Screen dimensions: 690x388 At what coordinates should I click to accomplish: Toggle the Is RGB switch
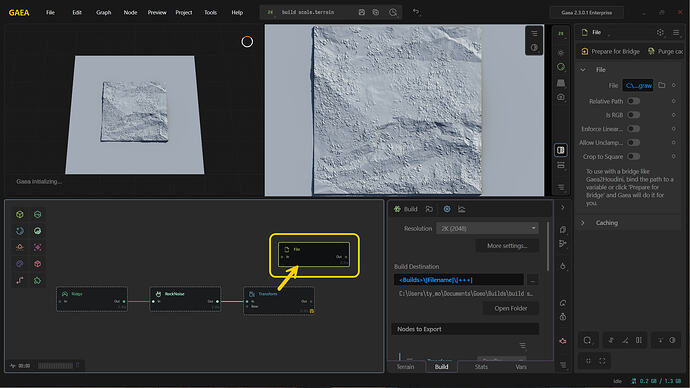(x=634, y=115)
